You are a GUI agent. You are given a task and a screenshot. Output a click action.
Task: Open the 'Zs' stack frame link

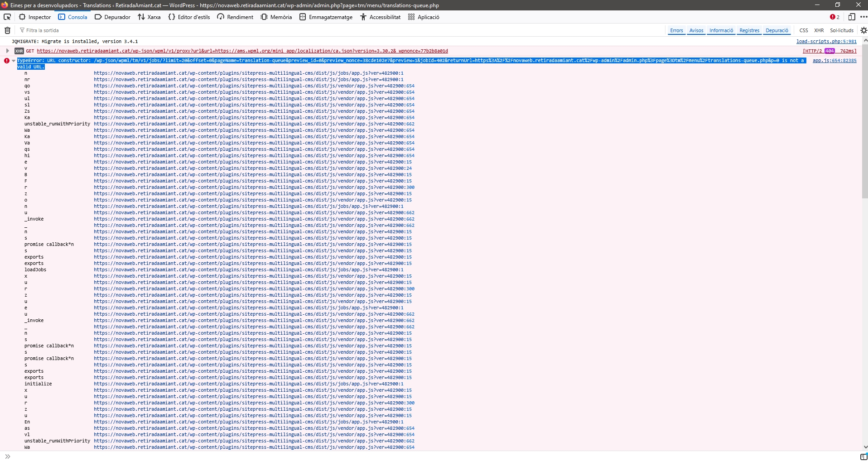click(254, 111)
